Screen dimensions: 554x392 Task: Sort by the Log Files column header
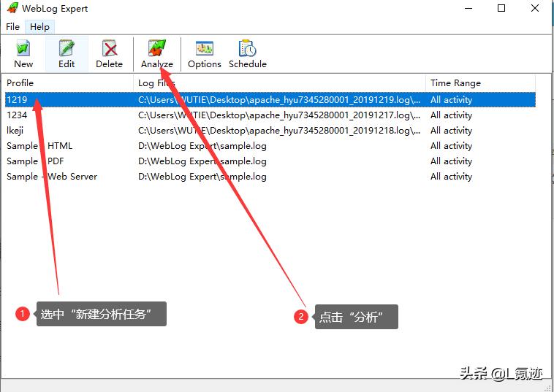pos(279,83)
